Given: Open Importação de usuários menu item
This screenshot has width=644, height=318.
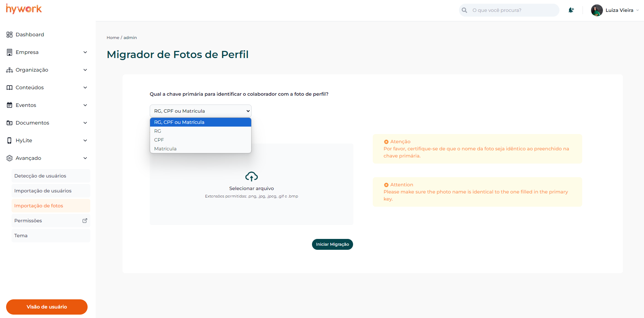Looking at the screenshot, I should pos(43,191).
